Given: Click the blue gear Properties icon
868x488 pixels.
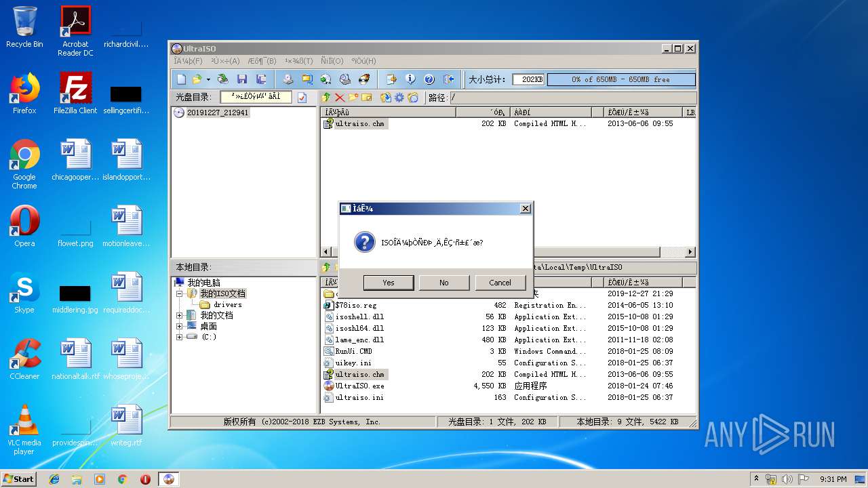Looking at the screenshot, I should click(399, 98).
